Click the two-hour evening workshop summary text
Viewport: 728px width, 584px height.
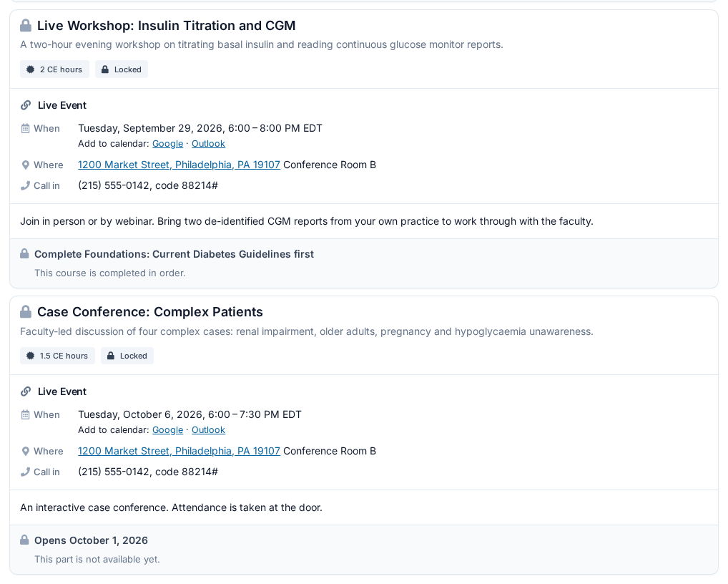point(262,44)
